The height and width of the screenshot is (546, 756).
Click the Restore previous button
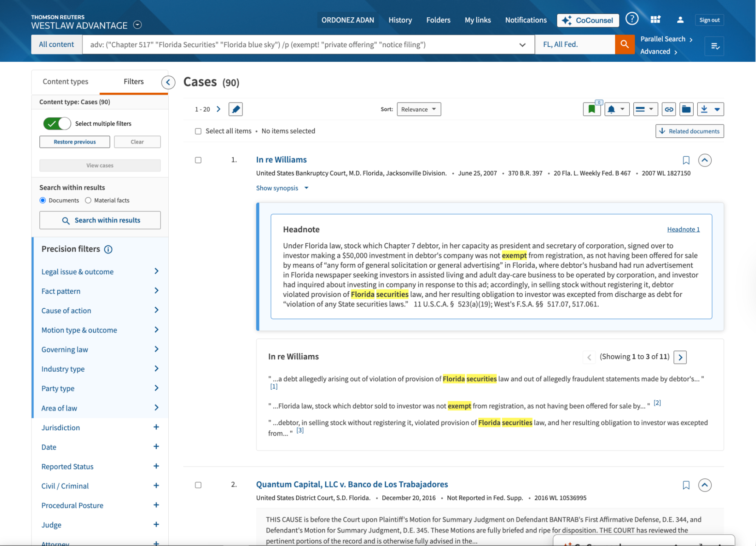coord(75,142)
